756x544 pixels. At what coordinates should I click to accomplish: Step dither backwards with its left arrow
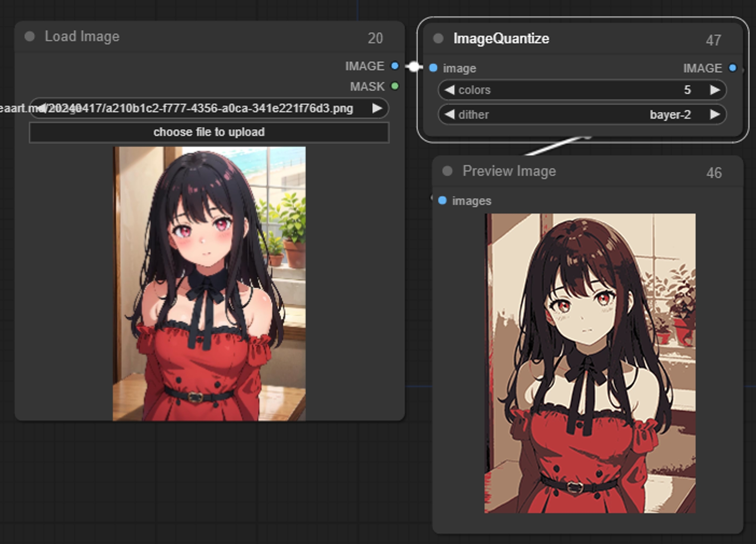(x=449, y=114)
